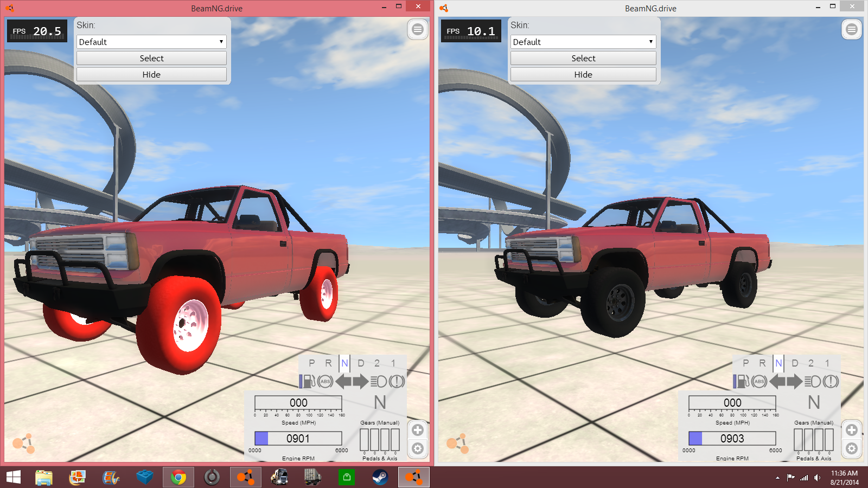Click the headlights indicator icon in left window

pos(379,381)
